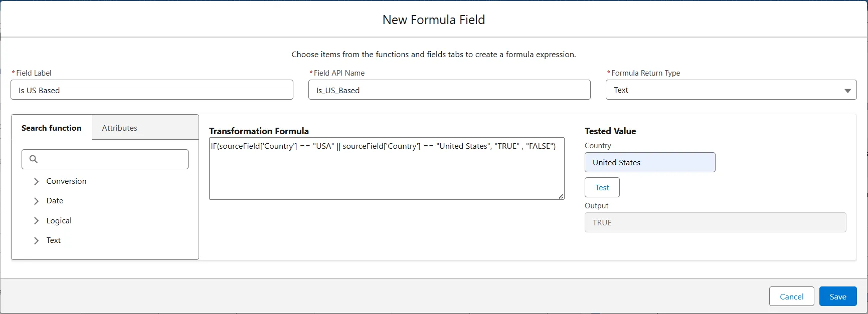This screenshot has height=314, width=868.
Task: Expand the Date function category
Action: coord(36,201)
